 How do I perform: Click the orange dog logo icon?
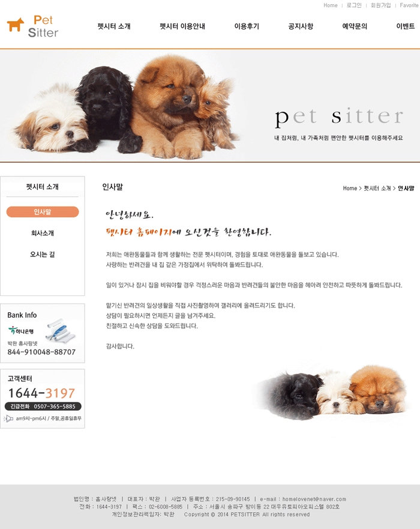[x=16, y=25]
